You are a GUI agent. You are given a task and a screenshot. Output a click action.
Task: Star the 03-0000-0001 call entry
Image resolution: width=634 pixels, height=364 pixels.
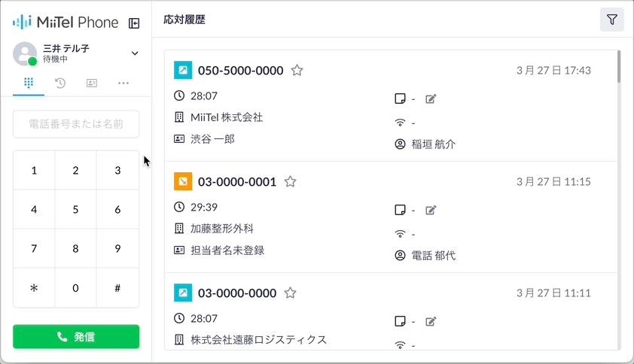291,182
